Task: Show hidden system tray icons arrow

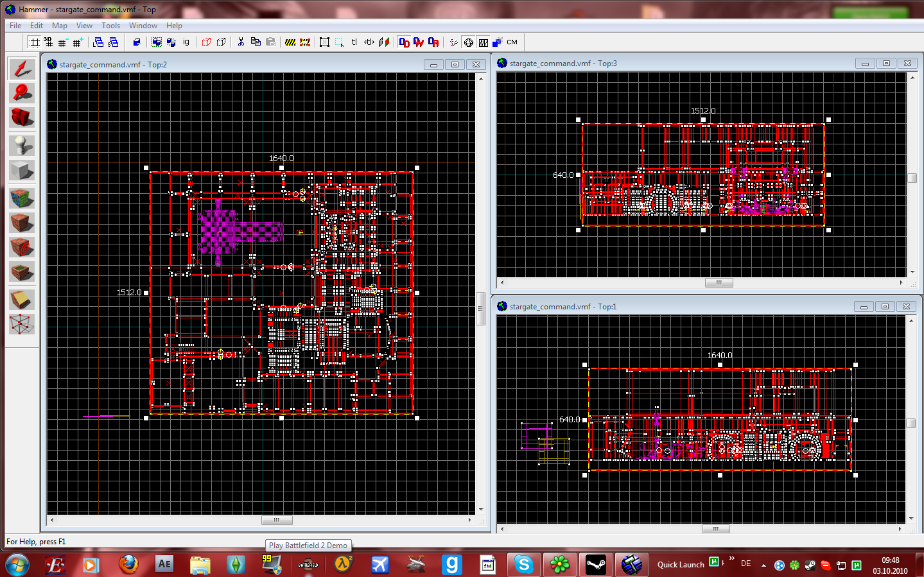Action: coord(763,565)
